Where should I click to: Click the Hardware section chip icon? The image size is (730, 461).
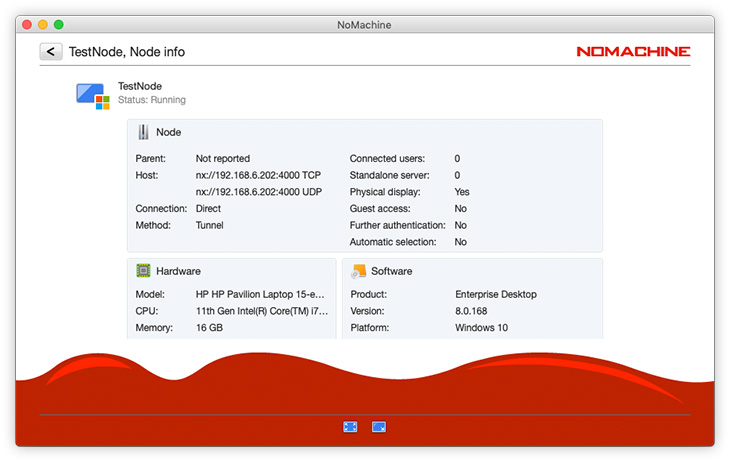(x=144, y=271)
